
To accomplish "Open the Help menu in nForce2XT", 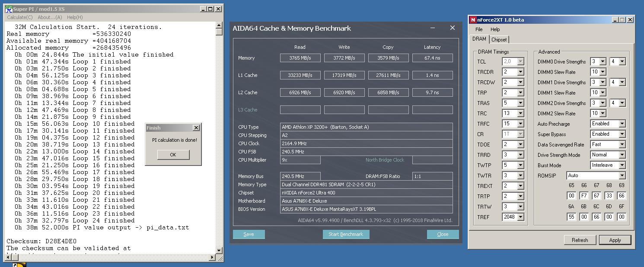I will (495, 29).
